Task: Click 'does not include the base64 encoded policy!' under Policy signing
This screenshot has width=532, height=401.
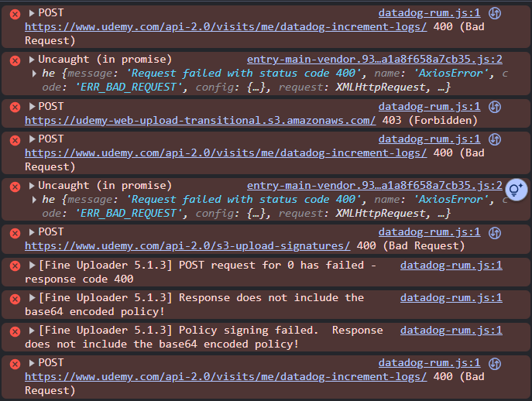Action: pos(162,344)
